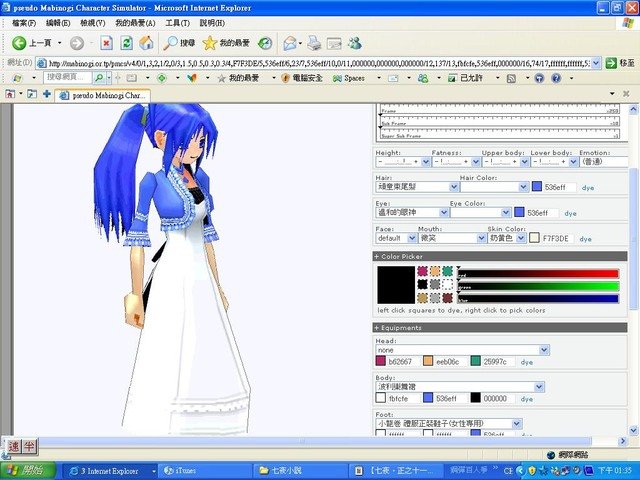Adjust the blue color slider bar
The height and width of the screenshot is (480, 640).
click(x=538, y=299)
